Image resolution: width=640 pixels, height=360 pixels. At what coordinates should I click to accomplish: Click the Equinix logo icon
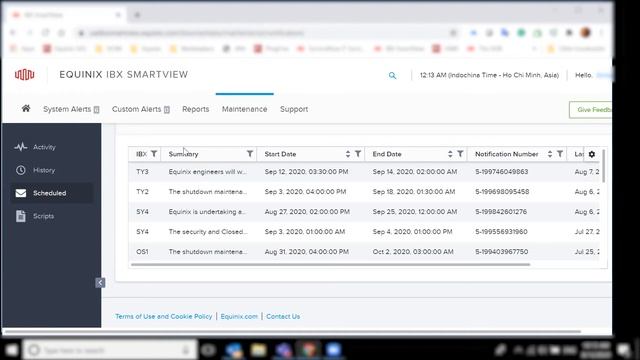point(24,75)
